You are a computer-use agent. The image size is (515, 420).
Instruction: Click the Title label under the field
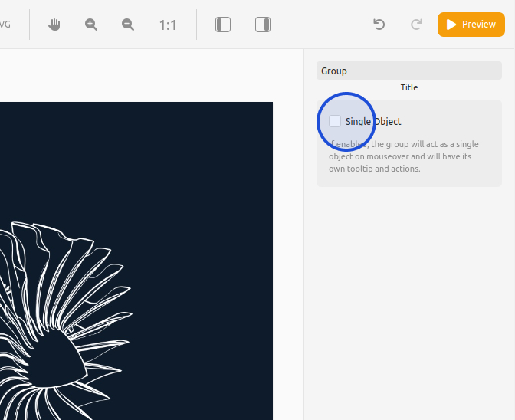409,87
